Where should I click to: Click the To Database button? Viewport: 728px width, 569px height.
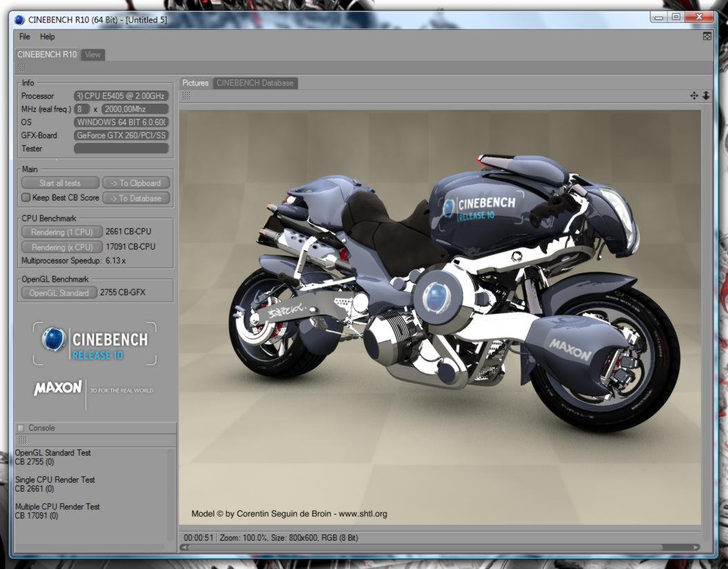click(136, 198)
